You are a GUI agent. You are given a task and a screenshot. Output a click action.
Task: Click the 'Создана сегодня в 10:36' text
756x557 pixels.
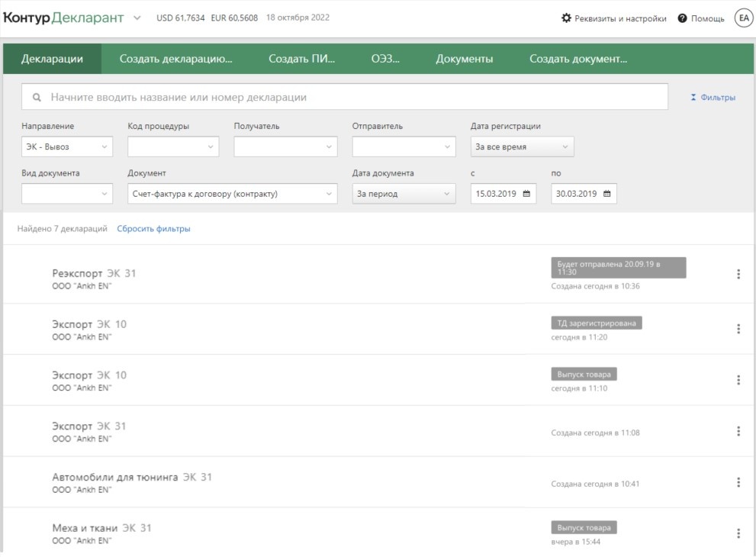pyautogui.click(x=596, y=286)
